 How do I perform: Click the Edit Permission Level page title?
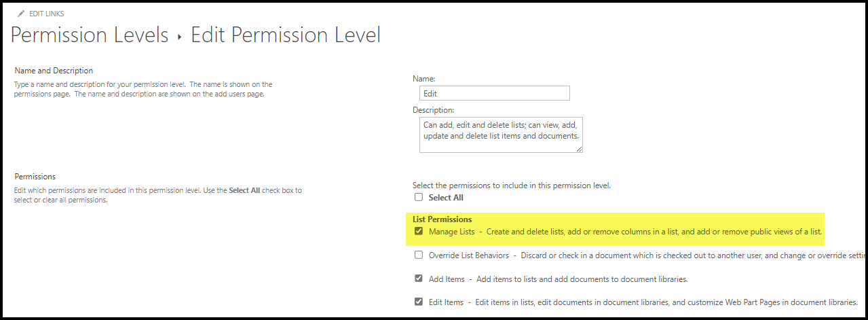point(285,35)
